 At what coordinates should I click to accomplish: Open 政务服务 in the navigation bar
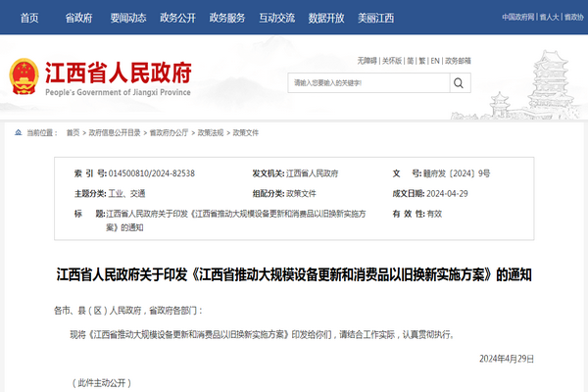(227, 18)
